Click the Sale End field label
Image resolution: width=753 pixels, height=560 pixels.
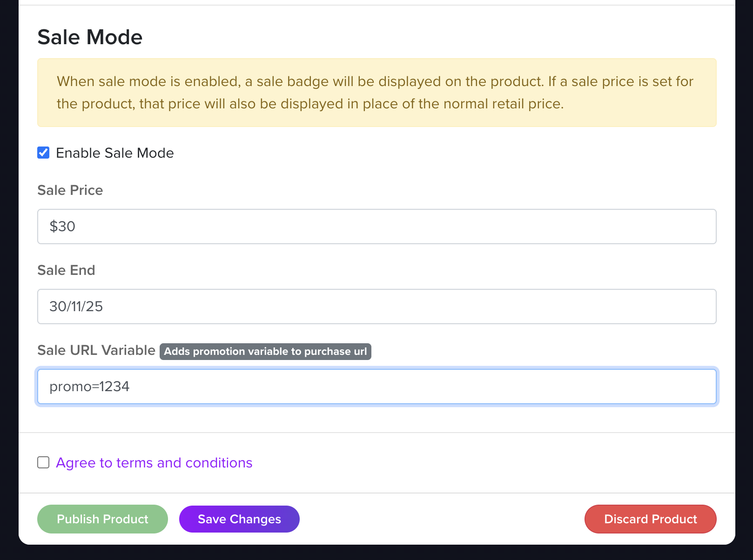[66, 270]
